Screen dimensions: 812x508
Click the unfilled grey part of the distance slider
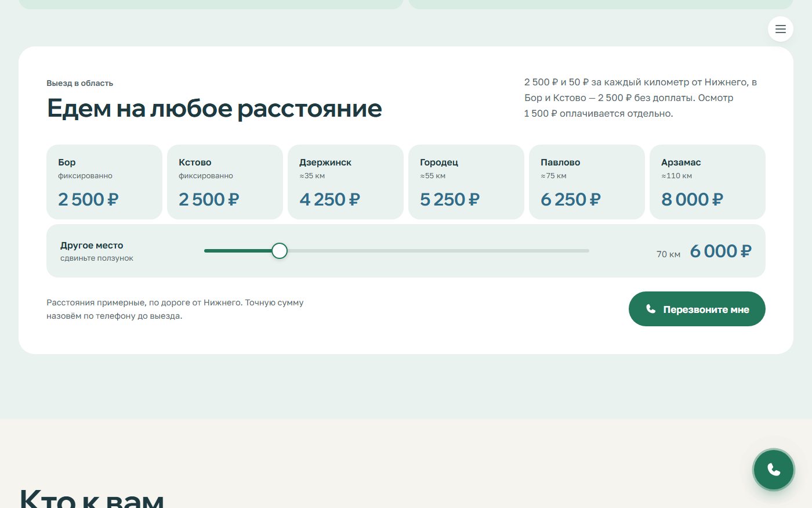(x=438, y=251)
